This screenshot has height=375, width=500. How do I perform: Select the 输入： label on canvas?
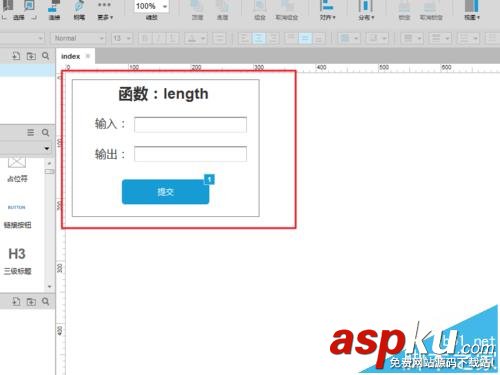(110, 124)
